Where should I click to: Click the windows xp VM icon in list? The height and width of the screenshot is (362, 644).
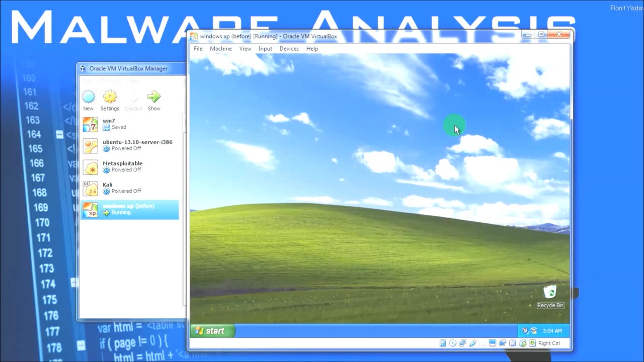point(91,210)
